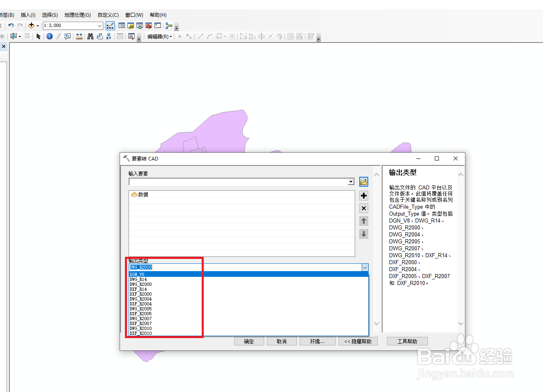Image resolution: width=543 pixels, height=392 pixels.
Task: Open the map scale 1:3,000 combo box
Action: click(73, 25)
